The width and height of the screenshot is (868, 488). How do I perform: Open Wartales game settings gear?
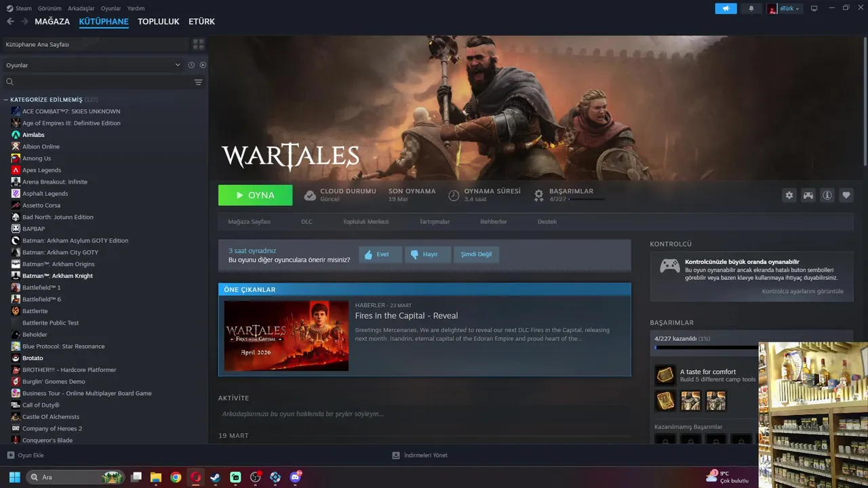click(789, 195)
